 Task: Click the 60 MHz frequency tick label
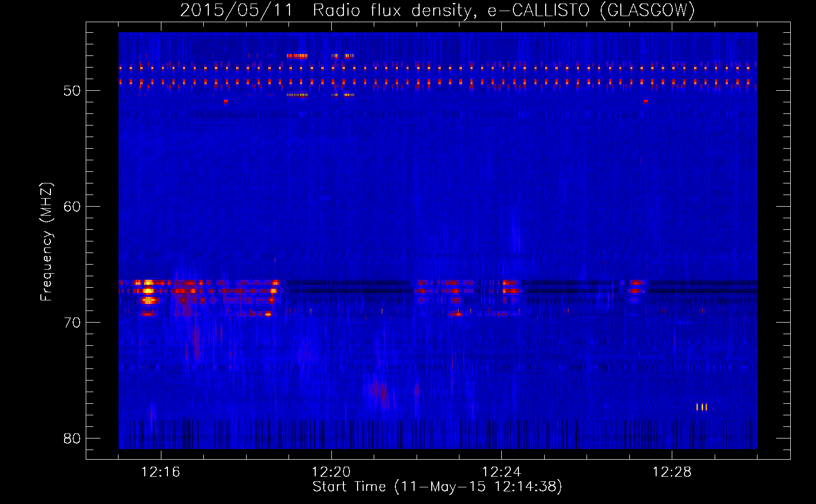click(x=72, y=207)
